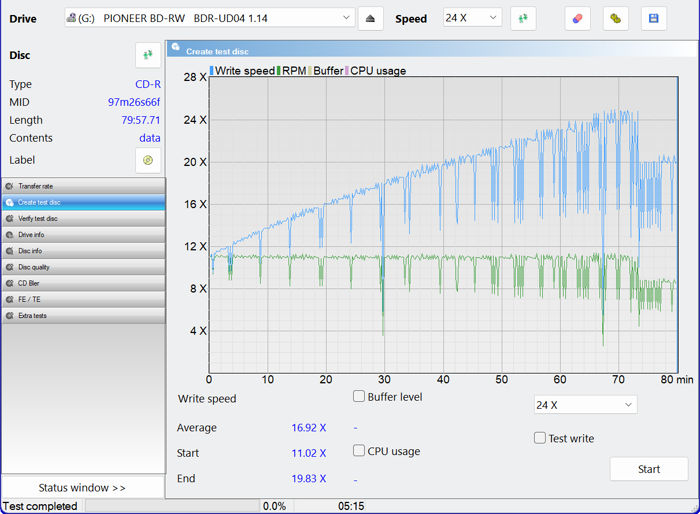Click the gold coins icon in toolbar
Viewport: 700px width, 514px height.
[616, 18]
